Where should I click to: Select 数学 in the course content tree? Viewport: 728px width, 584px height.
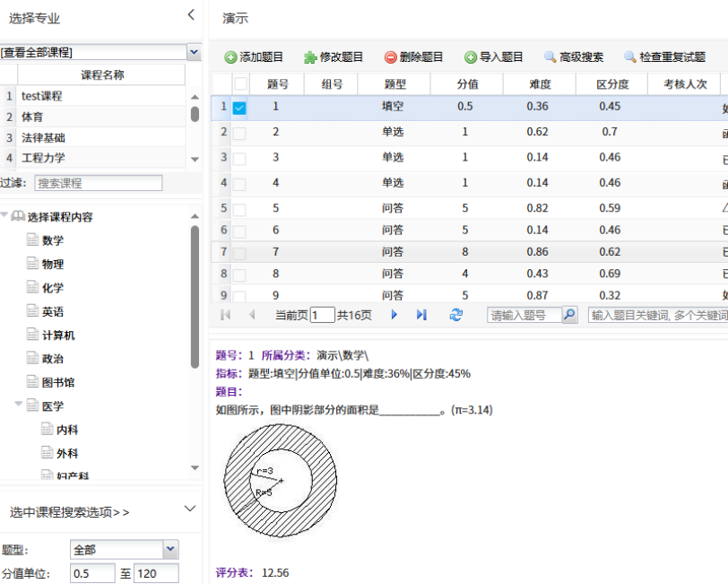pyautogui.click(x=52, y=240)
